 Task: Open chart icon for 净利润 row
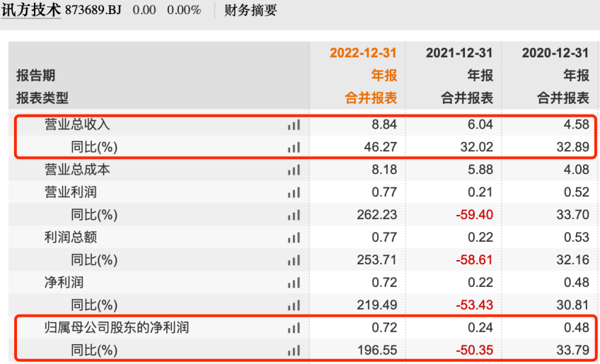pos(294,283)
